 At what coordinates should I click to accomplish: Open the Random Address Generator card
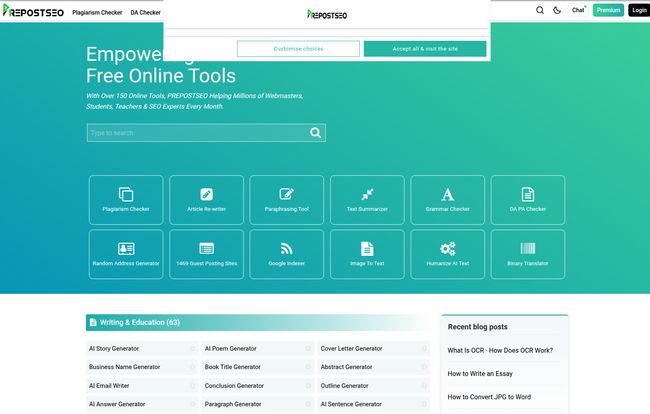pyautogui.click(x=126, y=254)
